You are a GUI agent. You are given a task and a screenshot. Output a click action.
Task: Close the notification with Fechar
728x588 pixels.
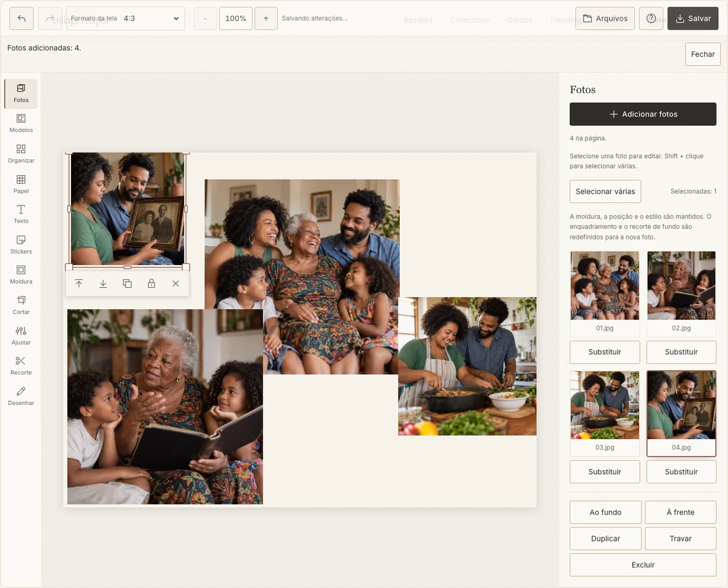pyautogui.click(x=703, y=54)
